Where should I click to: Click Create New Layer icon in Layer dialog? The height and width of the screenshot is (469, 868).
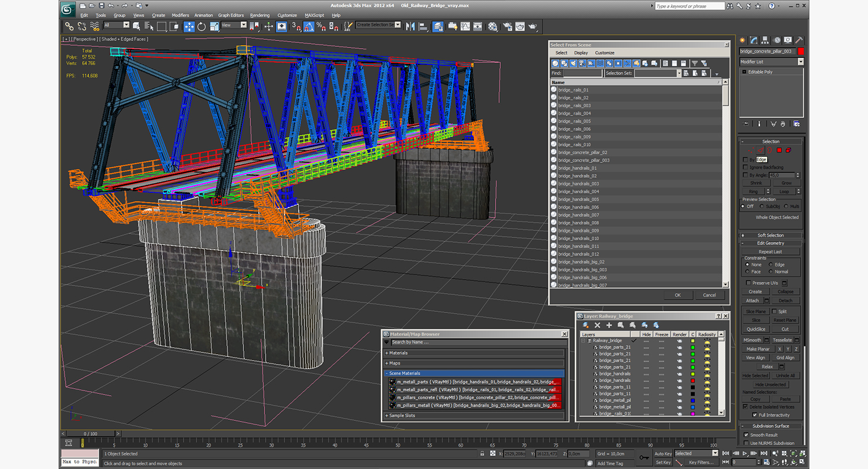click(x=586, y=325)
